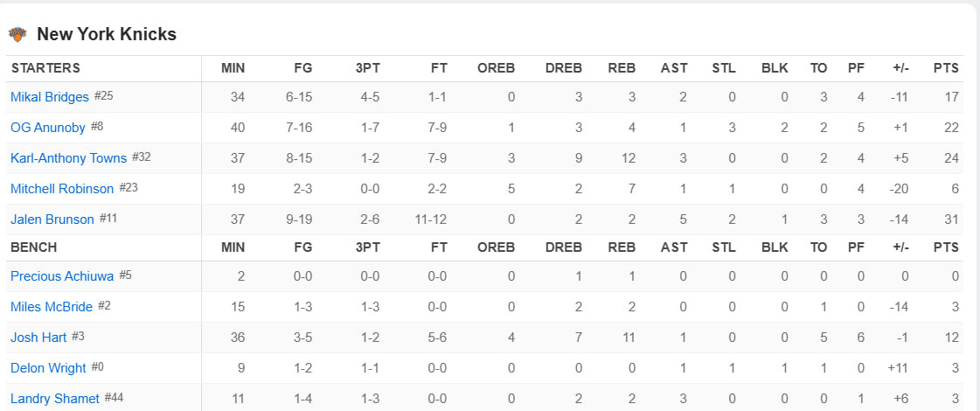
Task: Click the New York Knicks logo icon
Action: coord(17,34)
